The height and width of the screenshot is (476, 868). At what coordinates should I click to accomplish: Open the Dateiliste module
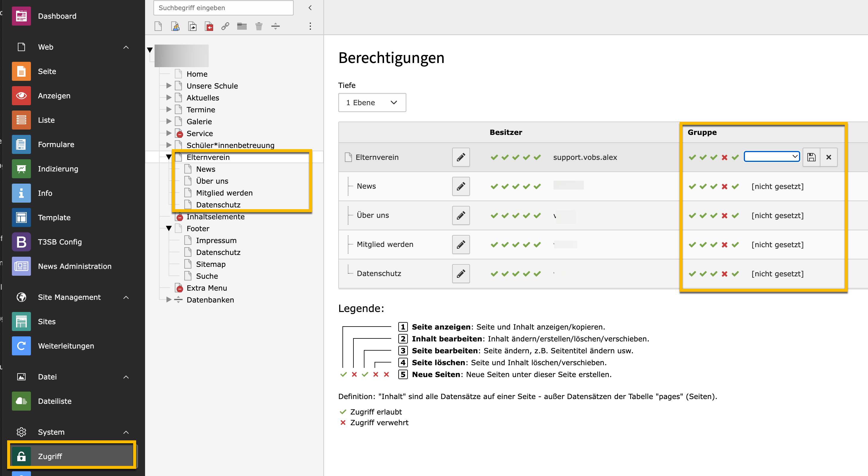pyautogui.click(x=55, y=401)
